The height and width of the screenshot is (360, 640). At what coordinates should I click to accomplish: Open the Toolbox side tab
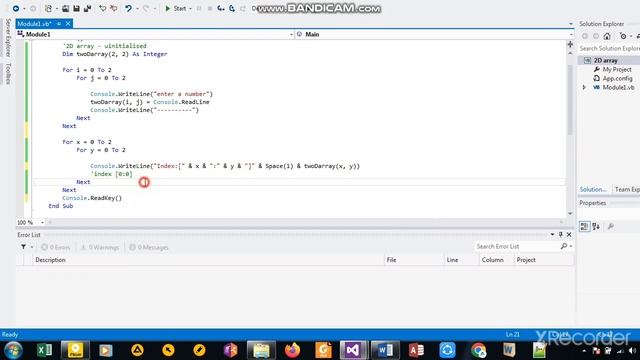point(8,73)
